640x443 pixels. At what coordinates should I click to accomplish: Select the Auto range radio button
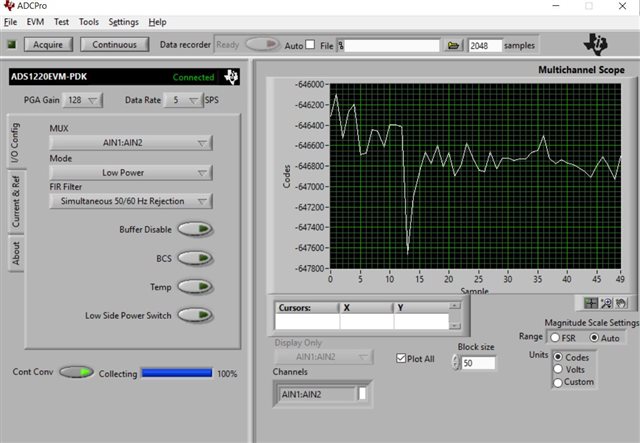pyautogui.click(x=594, y=338)
